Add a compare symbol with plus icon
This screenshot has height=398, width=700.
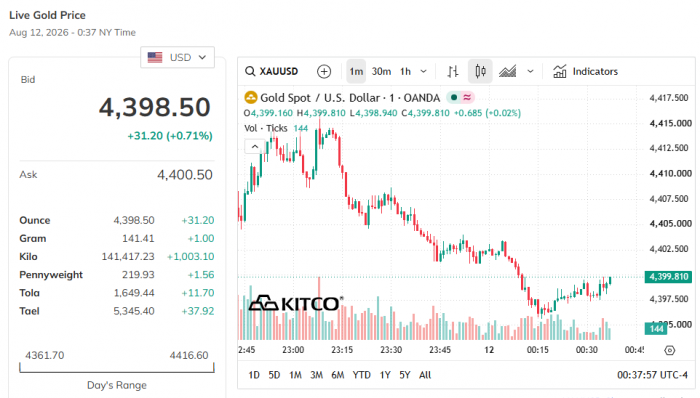[324, 71]
